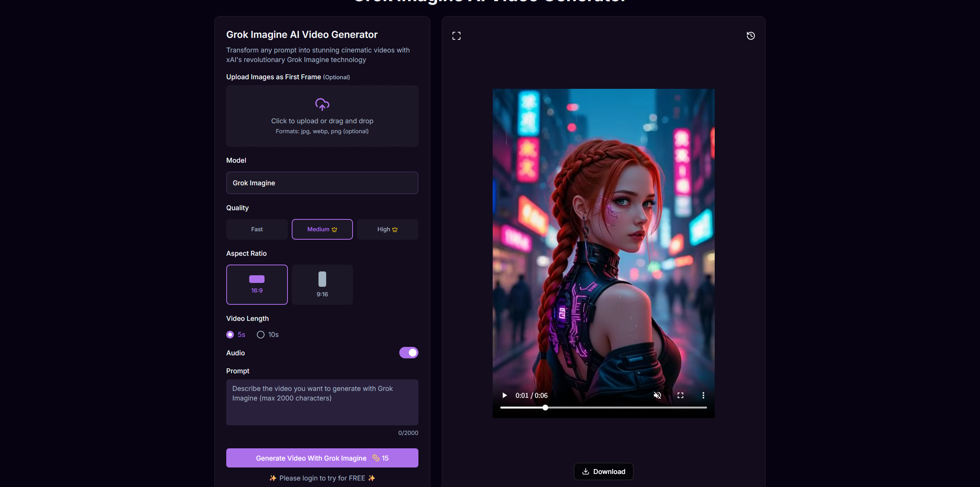Click the 'Video Length' label
This screenshot has width=980, height=487.
tap(247, 319)
